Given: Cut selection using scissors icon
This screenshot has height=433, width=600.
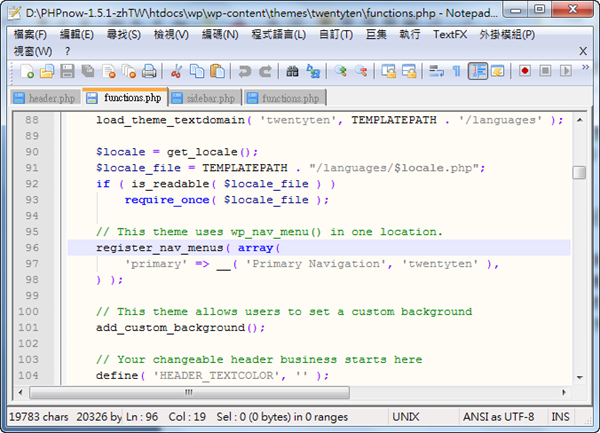Looking at the screenshot, I should pos(176,72).
